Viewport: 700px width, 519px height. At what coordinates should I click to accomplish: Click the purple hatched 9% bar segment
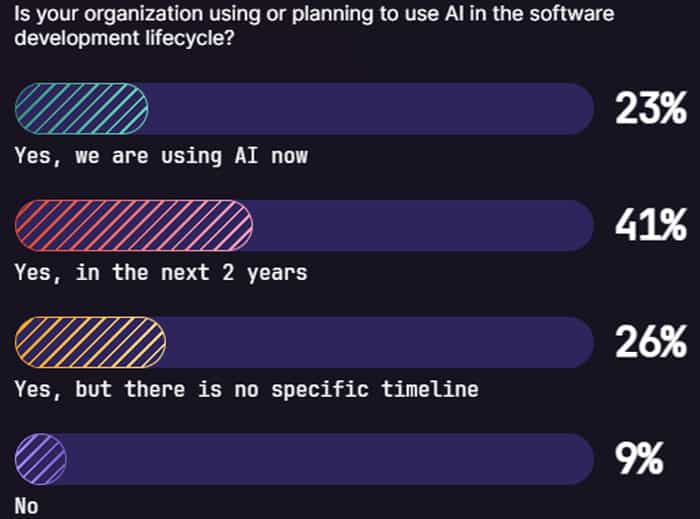[x=41, y=459]
